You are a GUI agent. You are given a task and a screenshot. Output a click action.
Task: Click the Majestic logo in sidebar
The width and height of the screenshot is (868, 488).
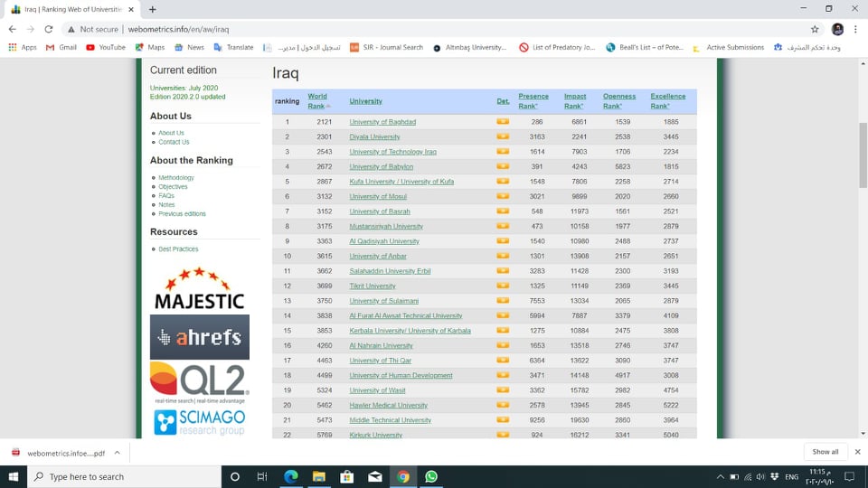(x=199, y=289)
